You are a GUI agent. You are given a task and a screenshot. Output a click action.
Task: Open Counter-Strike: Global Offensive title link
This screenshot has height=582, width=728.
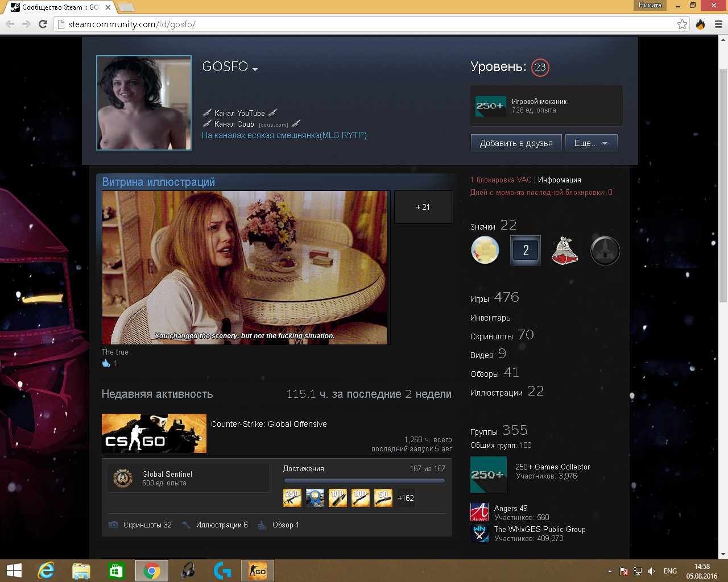[269, 424]
